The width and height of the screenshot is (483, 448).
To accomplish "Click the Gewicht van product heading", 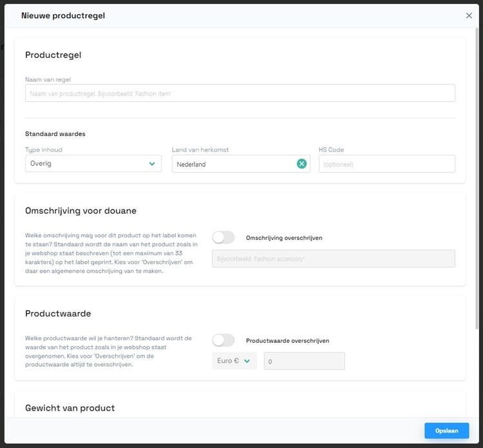I will [70, 408].
